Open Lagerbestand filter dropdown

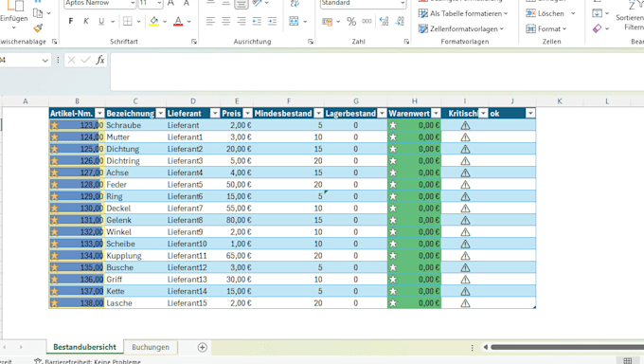coord(382,114)
